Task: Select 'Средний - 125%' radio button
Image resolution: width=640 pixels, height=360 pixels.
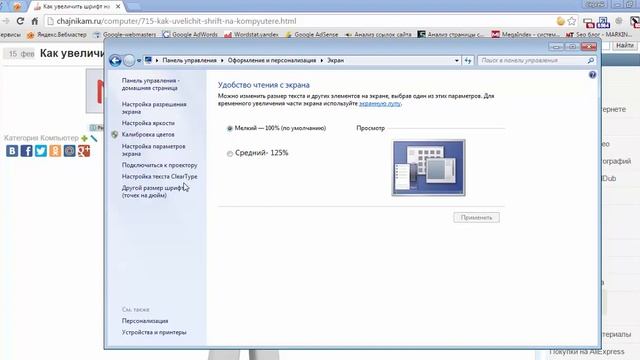Action: [230, 153]
